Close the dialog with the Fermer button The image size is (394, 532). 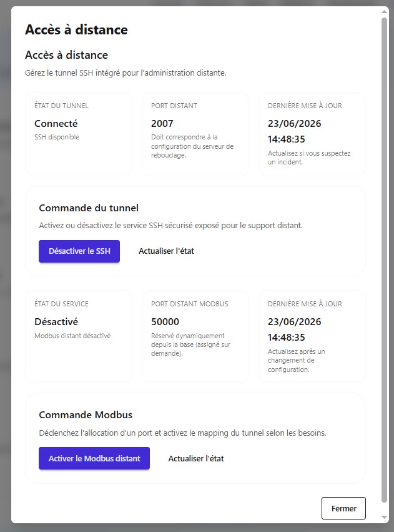343,508
